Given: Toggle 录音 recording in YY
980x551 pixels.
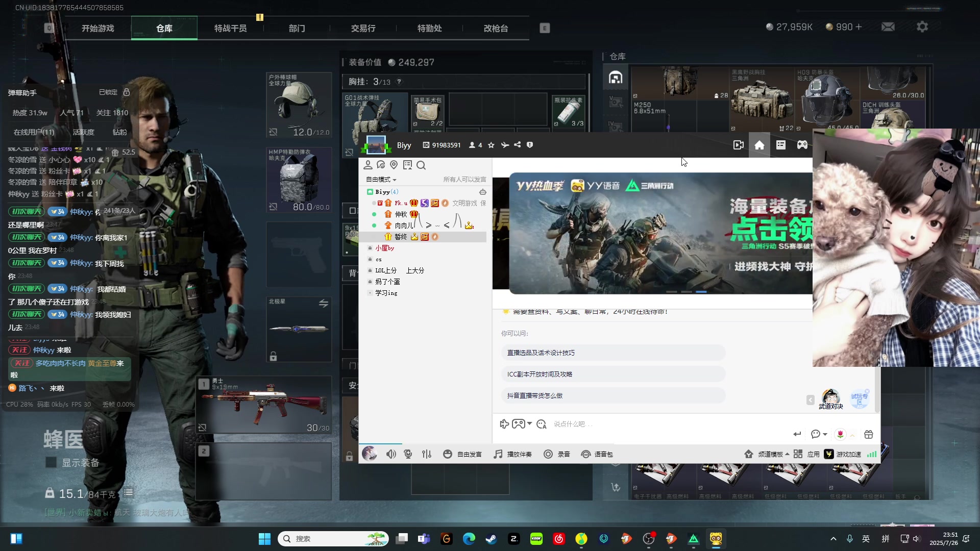Looking at the screenshot, I should (x=557, y=454).
